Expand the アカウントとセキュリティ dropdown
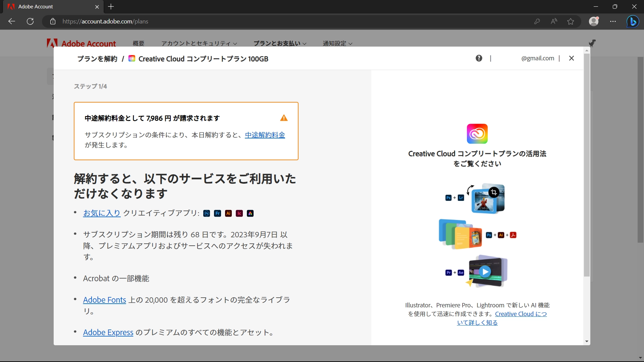The height and width of the screenshot is (362, 644). pyautogui.click(x=199, y=43)
